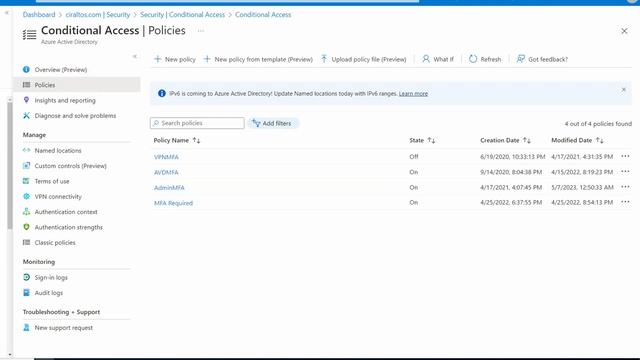The image size is (640, 360).
Task: Create a New support request
Action: [x=64, y=328]
